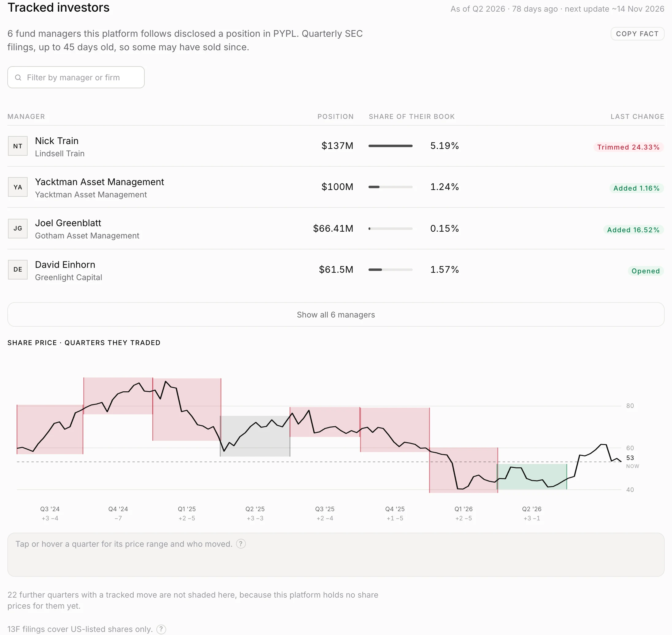Click the Q3 '24 axis label

50,509
